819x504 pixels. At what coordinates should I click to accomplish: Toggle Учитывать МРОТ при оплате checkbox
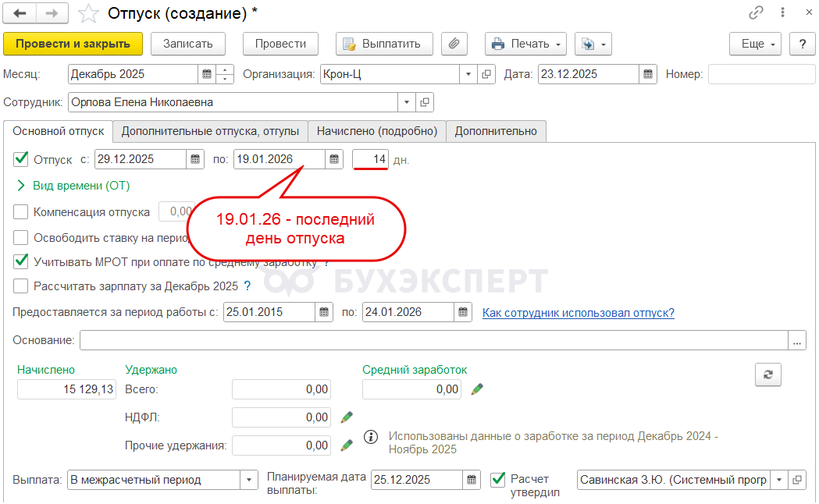(21, 261)
